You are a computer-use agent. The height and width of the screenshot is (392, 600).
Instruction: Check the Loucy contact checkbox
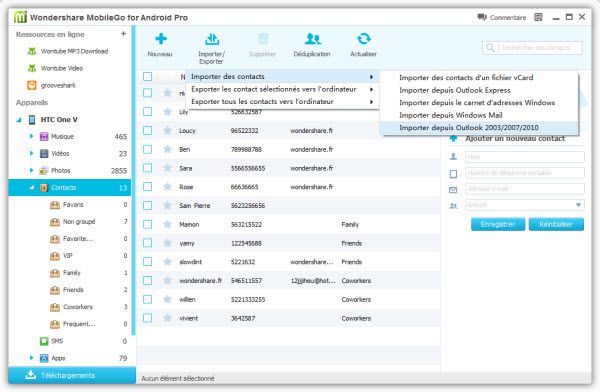click(x=147, y=131)
